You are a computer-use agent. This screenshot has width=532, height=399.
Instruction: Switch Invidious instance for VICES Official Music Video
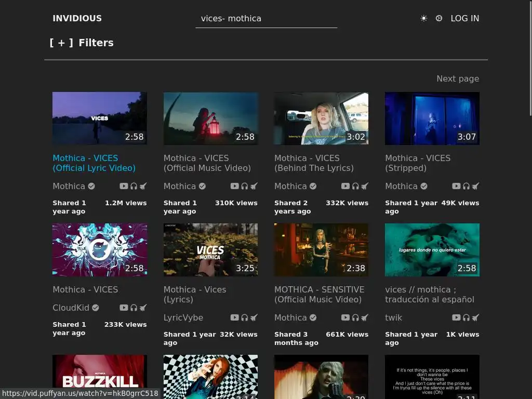[x=254, y=186]
